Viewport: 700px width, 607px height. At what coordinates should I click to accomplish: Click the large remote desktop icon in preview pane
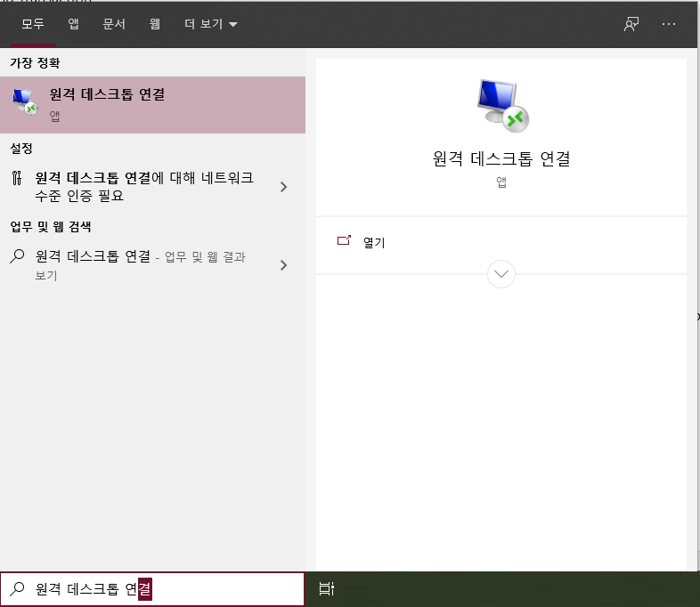pos(502,106)
